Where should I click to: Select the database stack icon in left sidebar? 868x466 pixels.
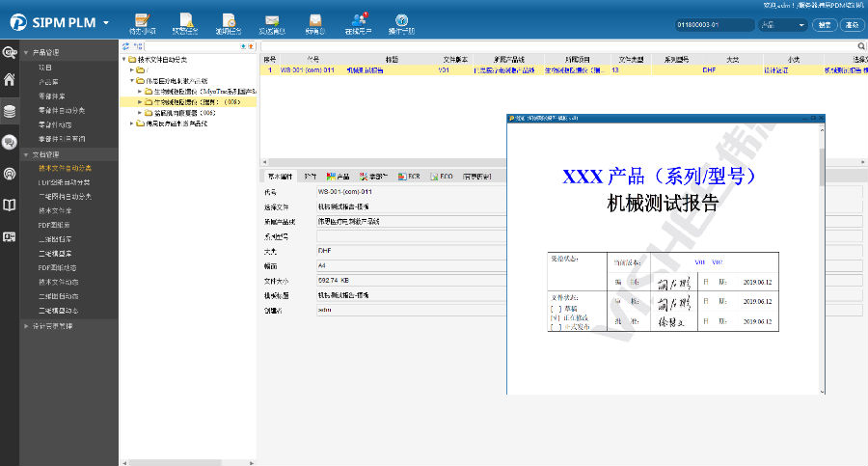click(x=10, y=111)
